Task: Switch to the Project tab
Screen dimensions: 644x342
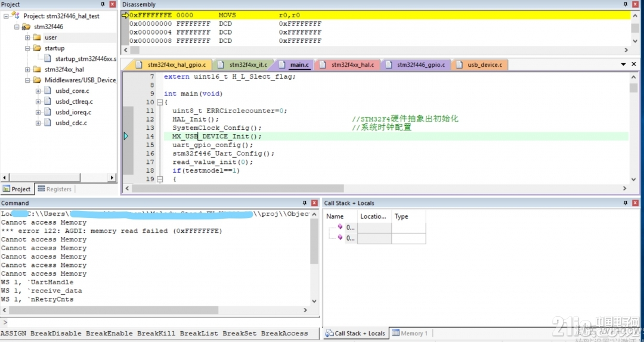Action: click(17, 189)
